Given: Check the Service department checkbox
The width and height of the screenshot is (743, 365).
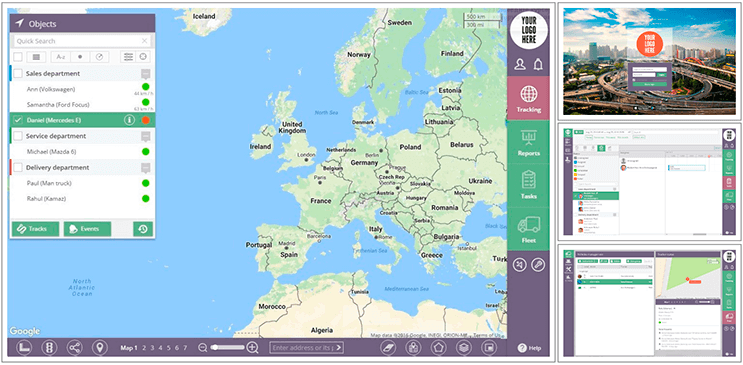Looking at the screenshot, I should click(18, 136).
